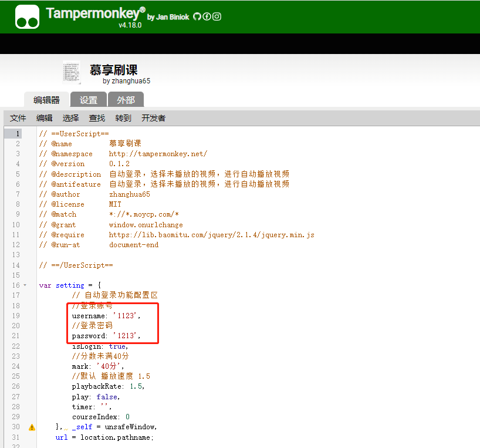This screenshot has width=480, height=448.
Task: Open the 编辑 menu
Action: pos(45,118)
